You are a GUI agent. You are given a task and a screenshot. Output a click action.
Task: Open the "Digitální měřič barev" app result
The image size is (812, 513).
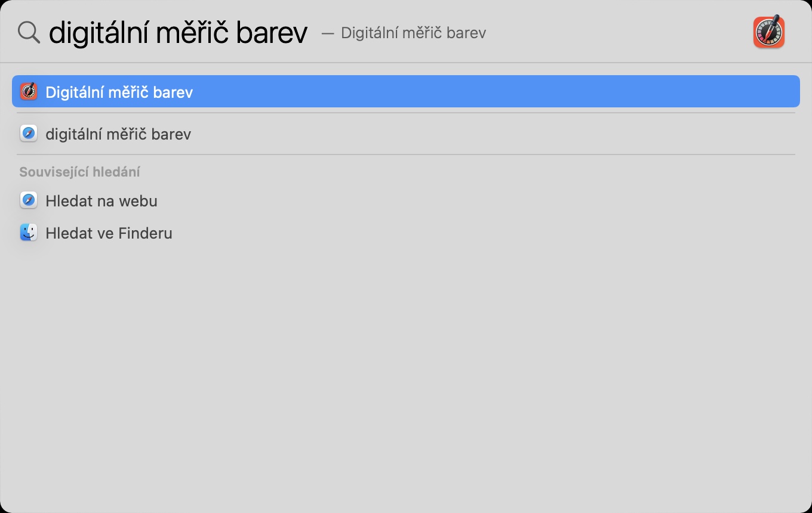pos(119,92)
